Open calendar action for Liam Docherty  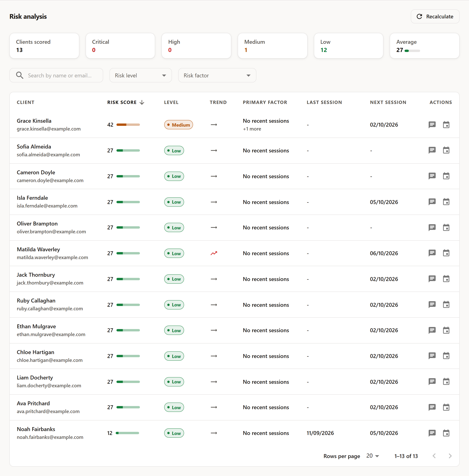[446, 382]
